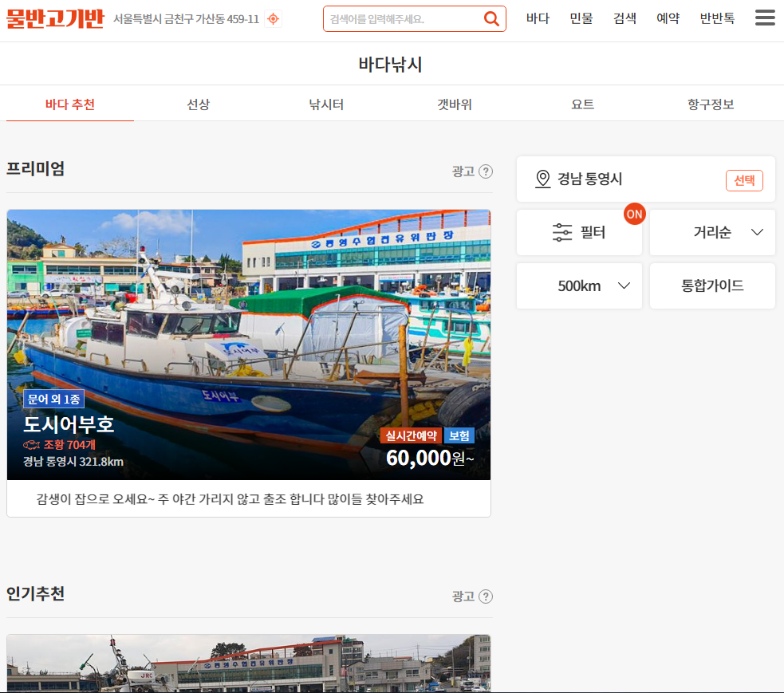Viewport: 784px width, 693px height.
Task: Click the address 서울특별시 금천구 가산동 459-11
Action: click(186, 19)
